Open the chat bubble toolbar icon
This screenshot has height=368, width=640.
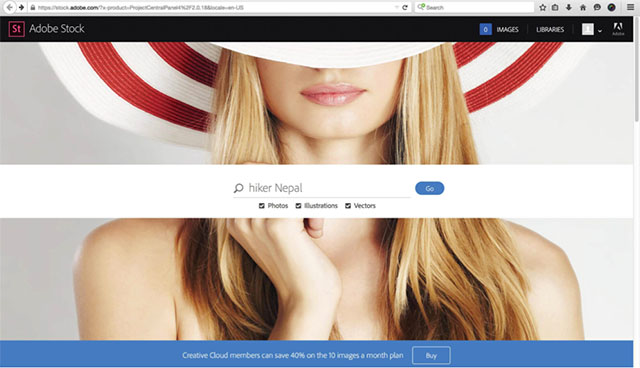(597, 7)
